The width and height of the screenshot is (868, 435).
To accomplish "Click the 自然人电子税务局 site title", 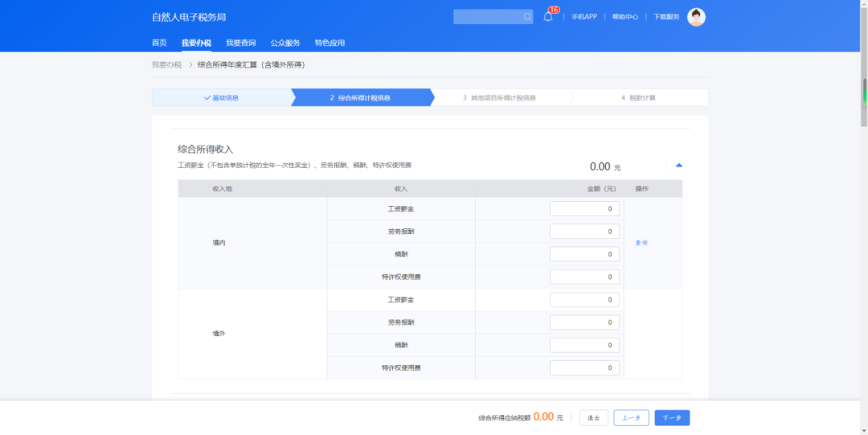I will pyautogui.click(x=189, y=17).
